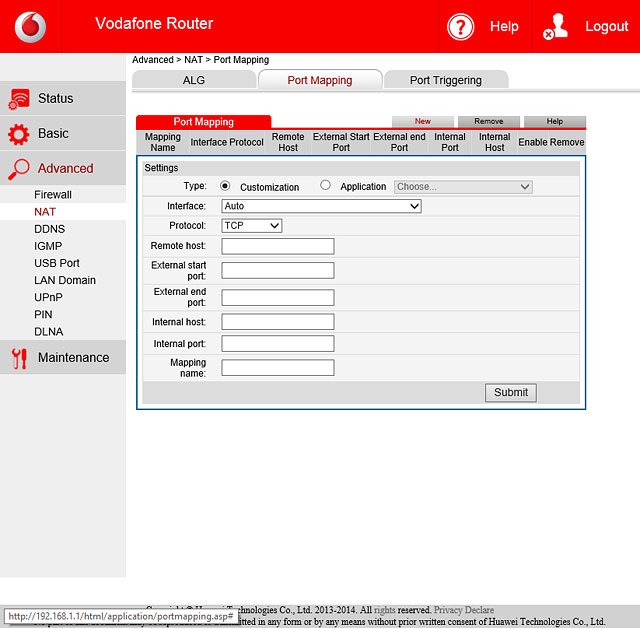Click the Remote Host column header
This screenshot has width=640, height=628.
pyautogui.click(x=288, y=142)
